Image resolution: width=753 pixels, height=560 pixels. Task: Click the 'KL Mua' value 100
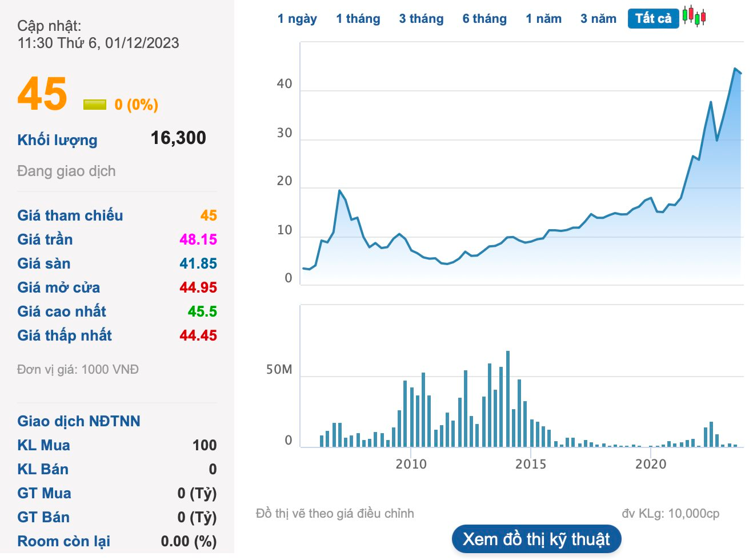click(x=205, y=445)
